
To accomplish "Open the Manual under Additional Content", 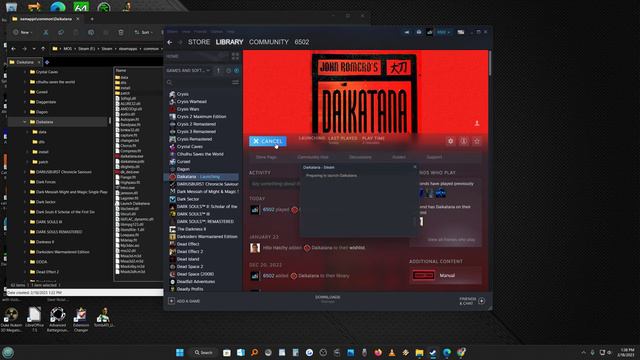I will [x=445, y=276].
